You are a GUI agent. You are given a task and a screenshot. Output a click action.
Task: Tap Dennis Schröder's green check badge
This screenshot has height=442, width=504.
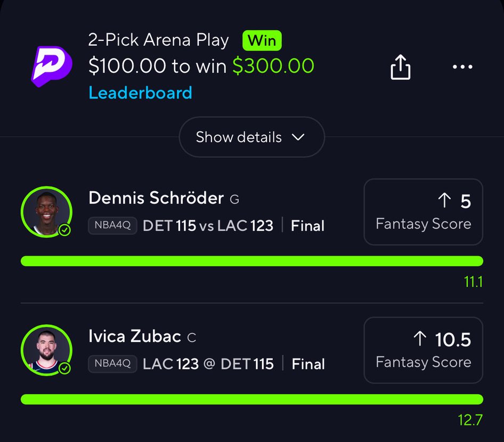point(65,230)
